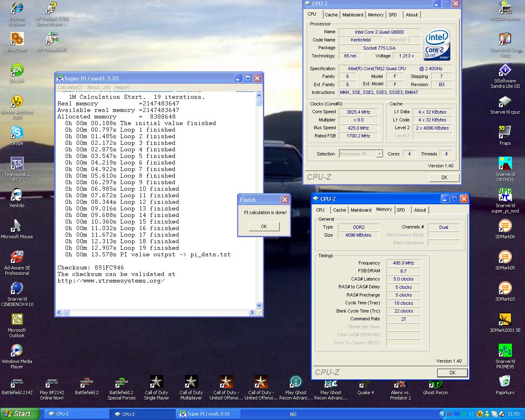
Task: Launch Ventrilo desktop icon
Action: [17, 198]
